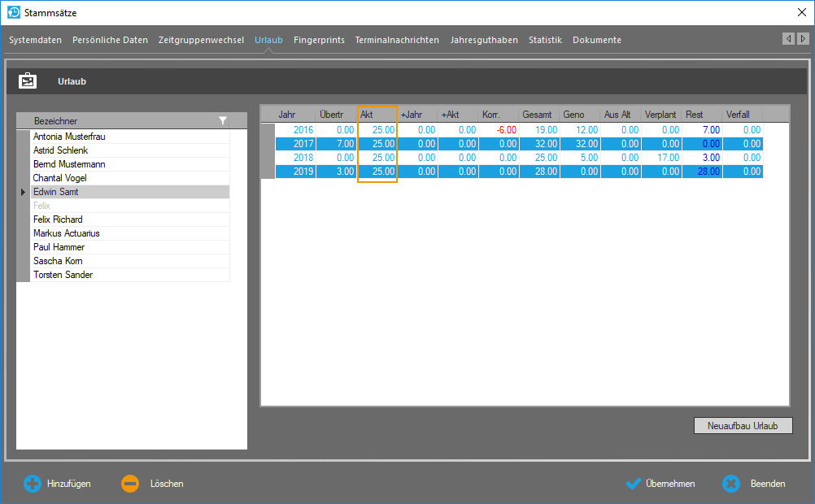Viewport: 815px width, 504px height.
Task: Go to the Fingerprints tab
Action: (319, 40)
